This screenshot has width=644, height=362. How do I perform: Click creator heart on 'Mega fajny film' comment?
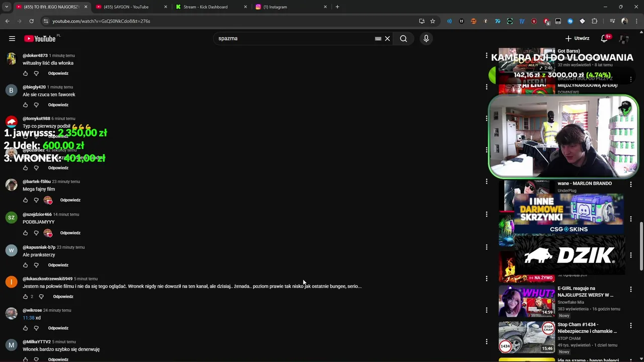point(48,200)
